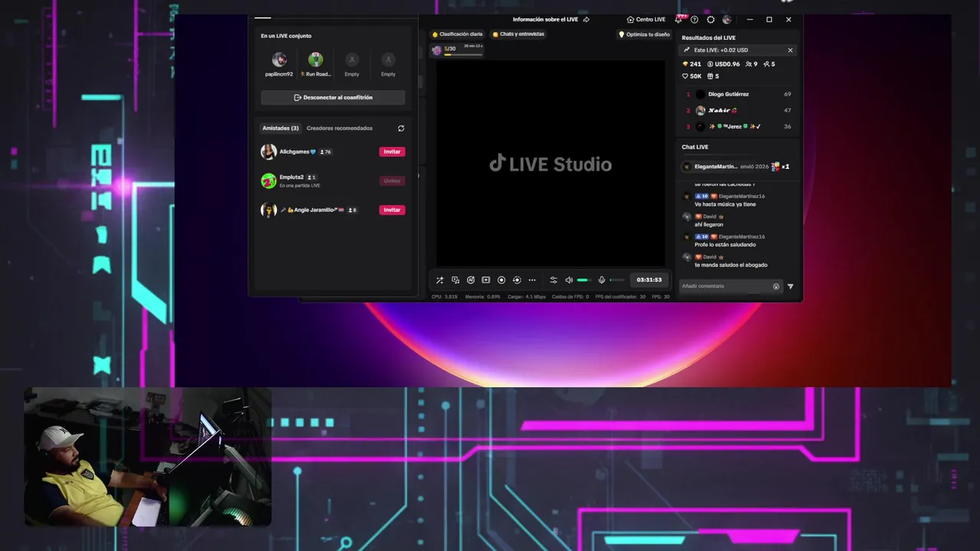Click the Chat LIVE heading
The width and height of the screenshot is (980, 551).
pos(695,147)
